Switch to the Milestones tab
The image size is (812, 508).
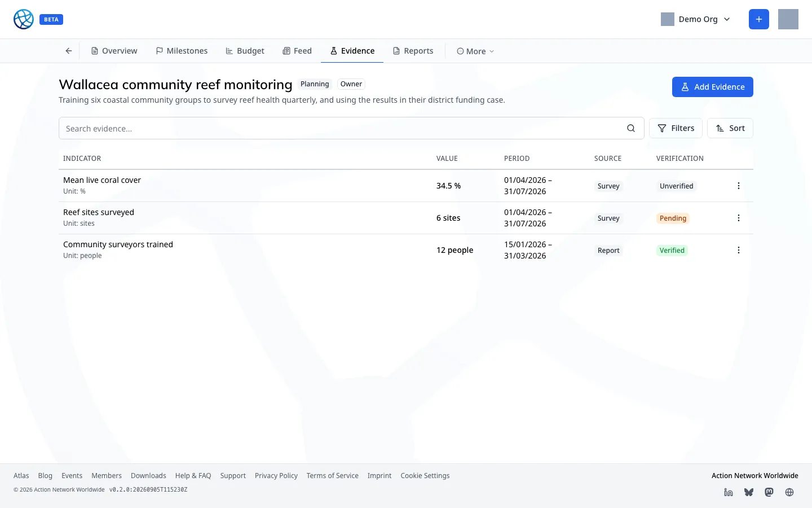click(x=182, y=51)
